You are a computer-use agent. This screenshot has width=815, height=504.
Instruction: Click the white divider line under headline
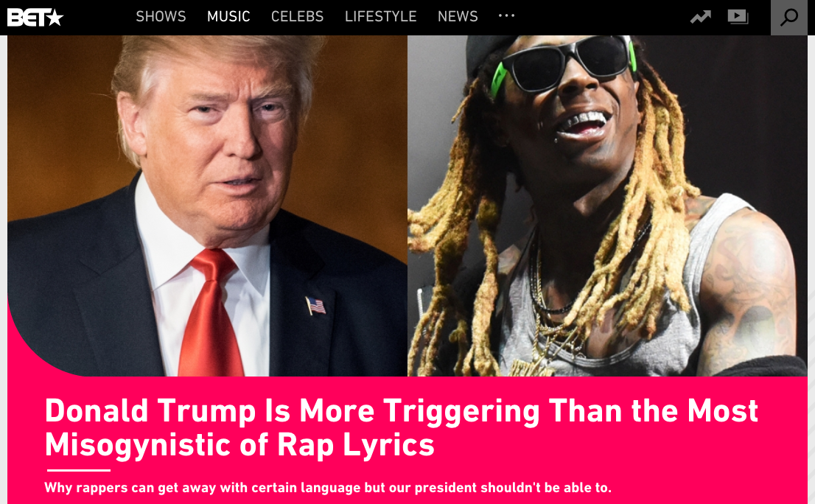pyautogui.click(x=79, y=470)
